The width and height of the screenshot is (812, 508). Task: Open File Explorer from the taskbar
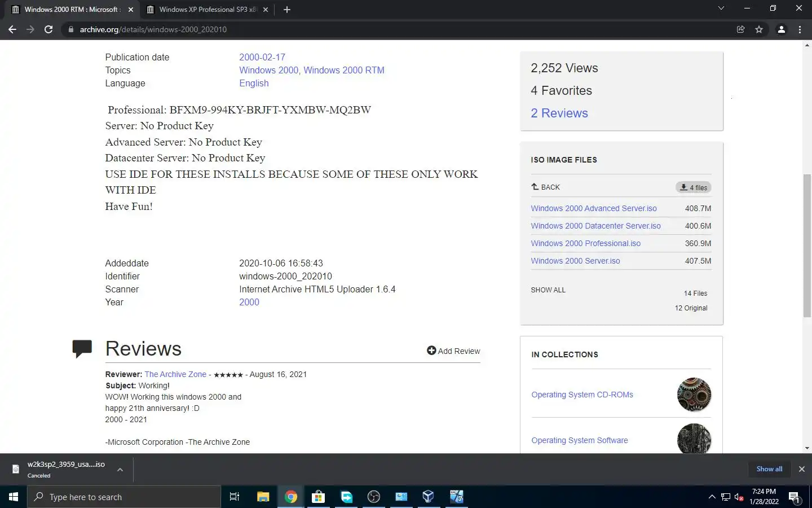(263, 497)
